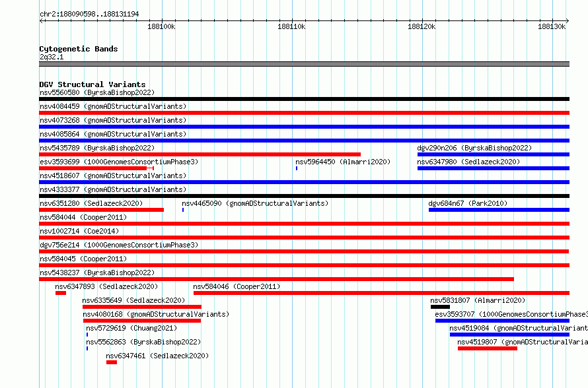Select nsv4333377 gnomAD variant label

[113, 189]
